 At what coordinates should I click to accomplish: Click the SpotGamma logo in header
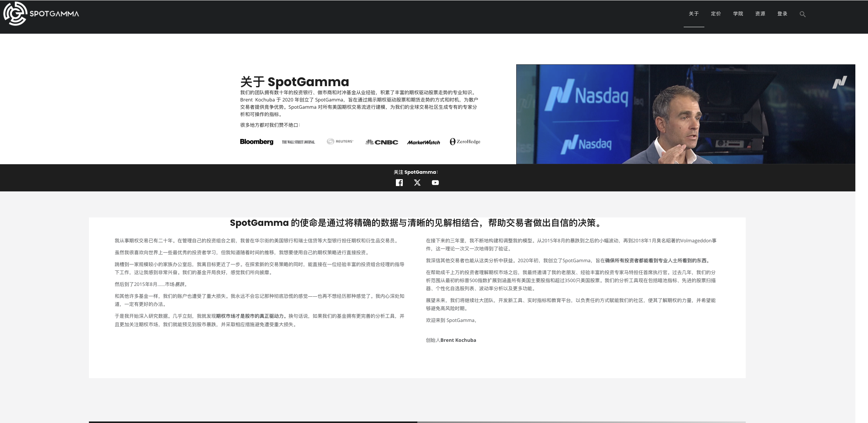coord(41,14)
